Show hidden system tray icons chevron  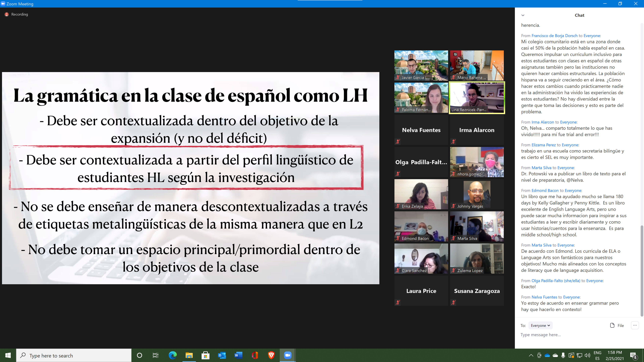click(531, 355)
